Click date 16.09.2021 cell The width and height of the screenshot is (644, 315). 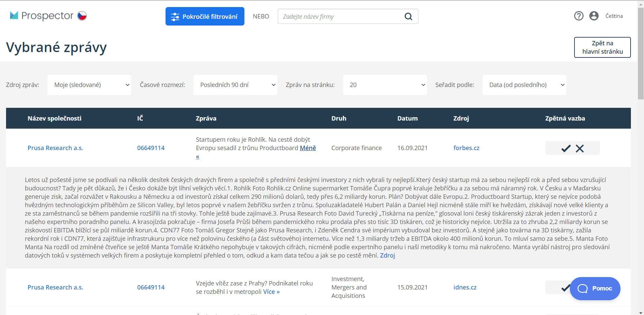click(412, 148)
